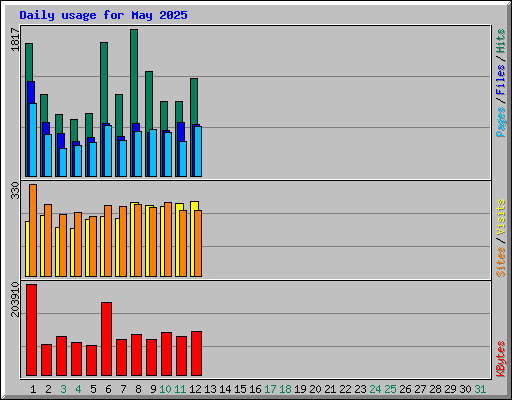The height and width of the screenshot is (400, 512).
Task: Click the red KBytes bar for day 5
Action: tap(92, 360)
